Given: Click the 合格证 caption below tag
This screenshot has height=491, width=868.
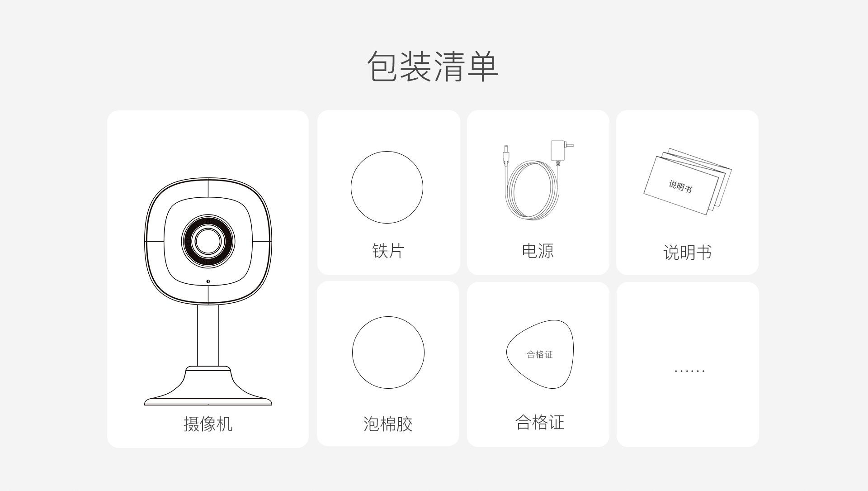Looking at the screenshot, I should pyautogui.click(x=540, y=422).
